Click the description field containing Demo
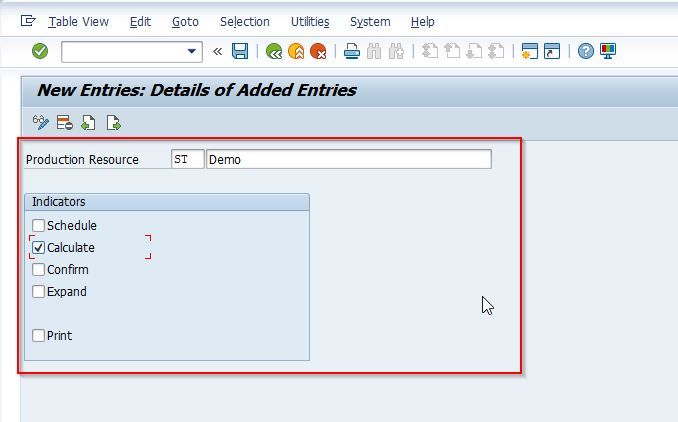Screen dimensions: 678x422 point(349,159)
